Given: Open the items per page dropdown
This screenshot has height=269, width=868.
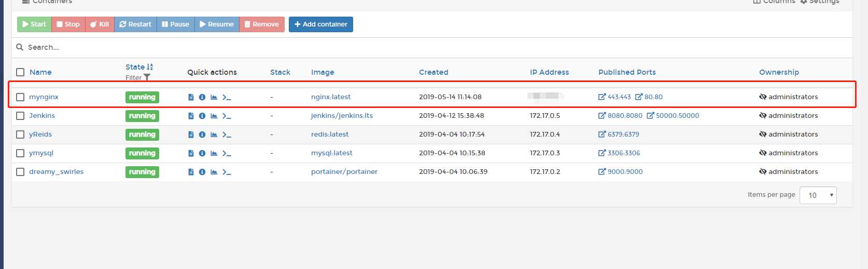Looking at the screenshot, I should tap(818, 195).
